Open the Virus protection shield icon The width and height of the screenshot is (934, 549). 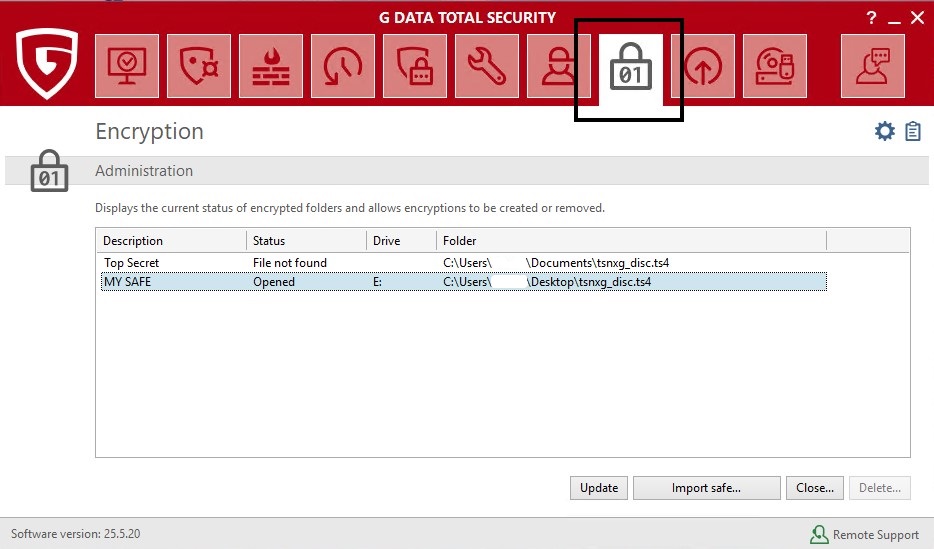199,65
